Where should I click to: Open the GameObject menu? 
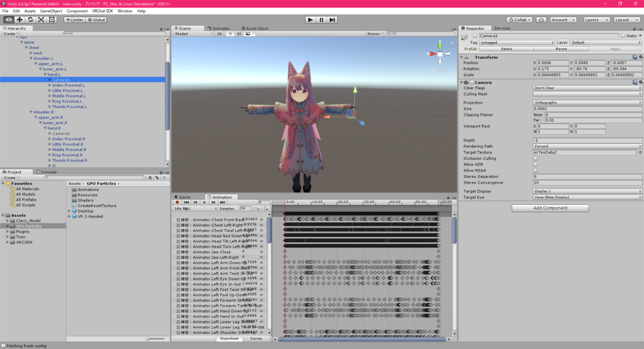[51, 11]
